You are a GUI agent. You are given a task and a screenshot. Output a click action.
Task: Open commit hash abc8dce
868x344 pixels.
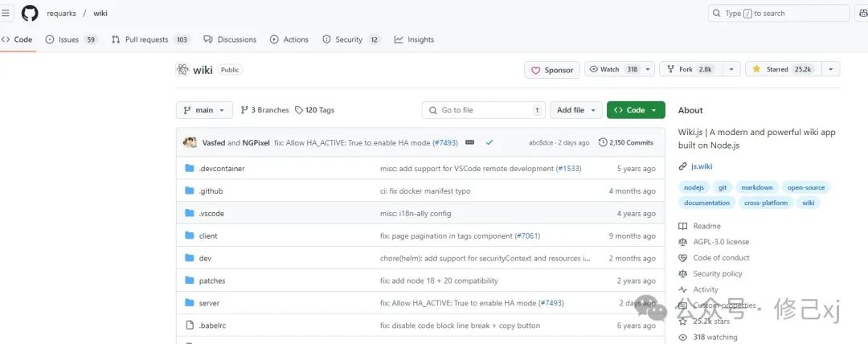[x=541, y=142]
